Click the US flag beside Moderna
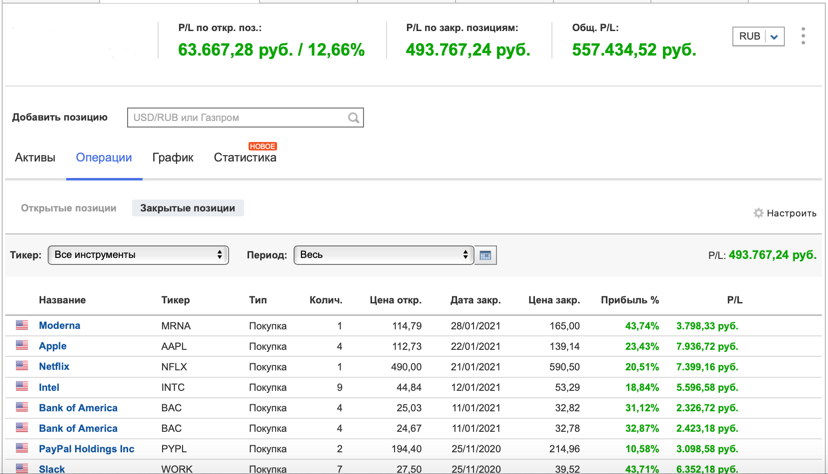The image size is (828, 474). click(x=22, y=325)
